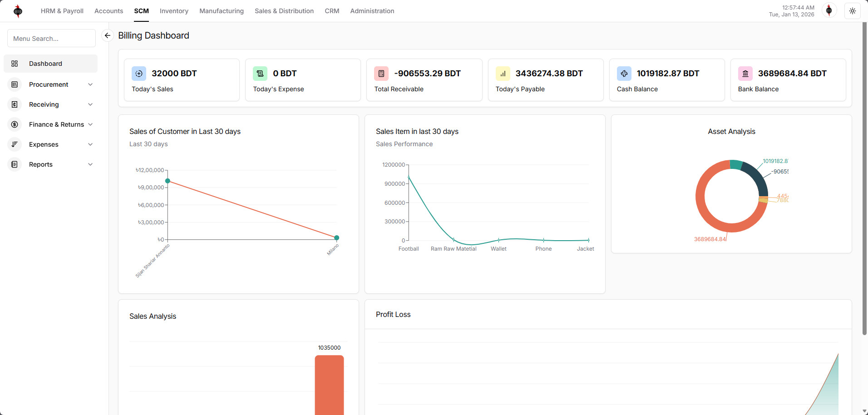
Task: Click the orange 1035000 sales bar
Action: click(329, 385)
